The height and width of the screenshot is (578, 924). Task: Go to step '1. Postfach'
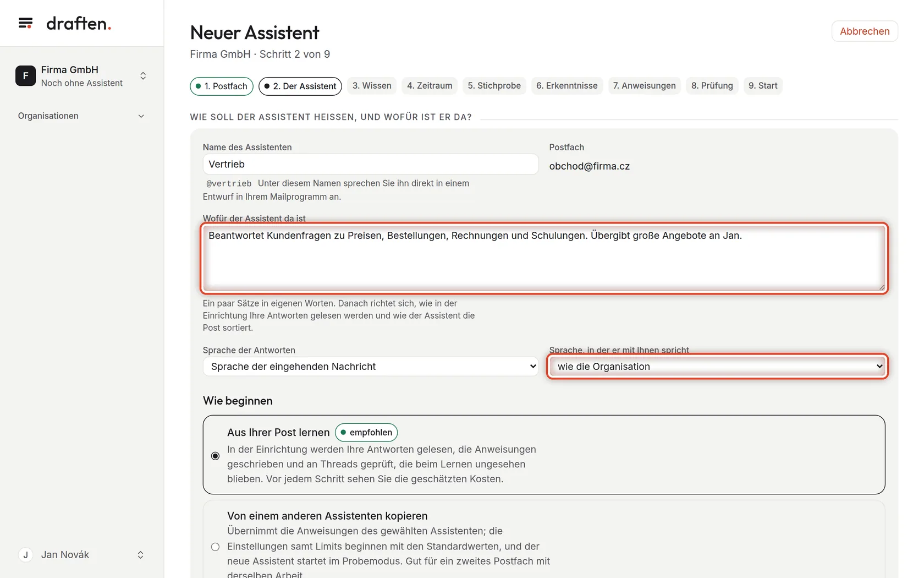tap(222, 86)
